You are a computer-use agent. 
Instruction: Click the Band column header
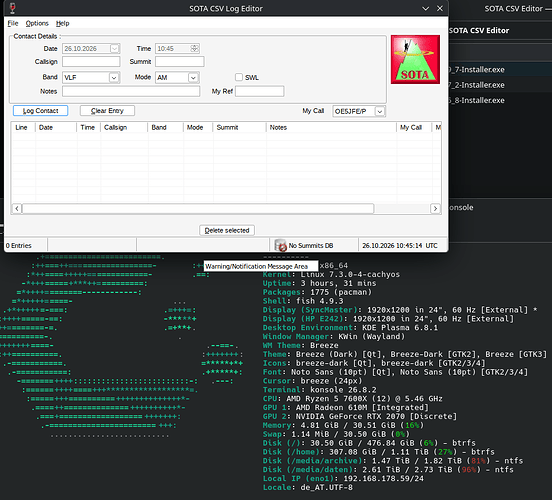click(165, 127)
